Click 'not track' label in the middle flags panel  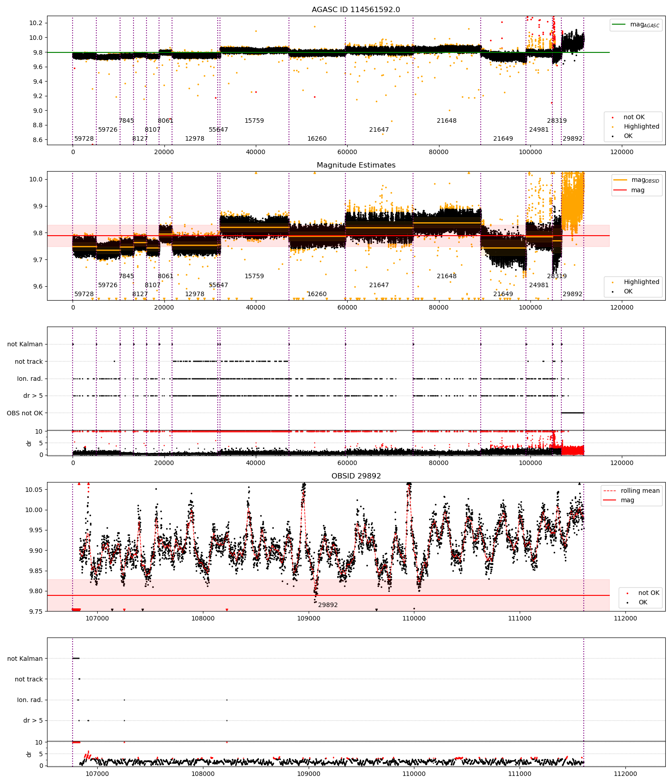(x=29, y=362)
